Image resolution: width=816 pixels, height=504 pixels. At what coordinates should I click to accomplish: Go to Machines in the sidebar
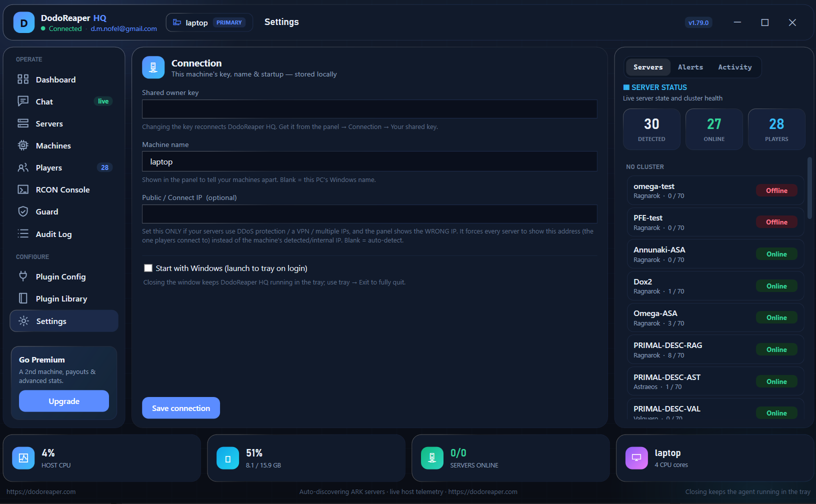(64, 145)
